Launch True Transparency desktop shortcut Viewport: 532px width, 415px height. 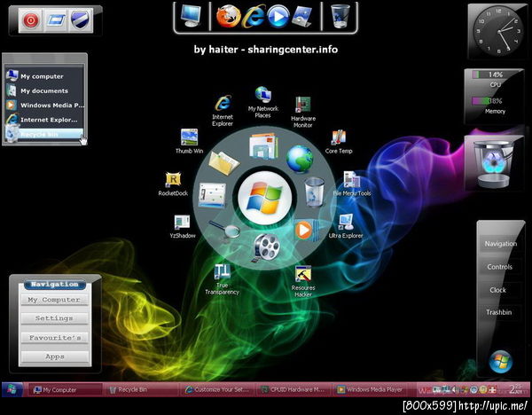point(223,279)
